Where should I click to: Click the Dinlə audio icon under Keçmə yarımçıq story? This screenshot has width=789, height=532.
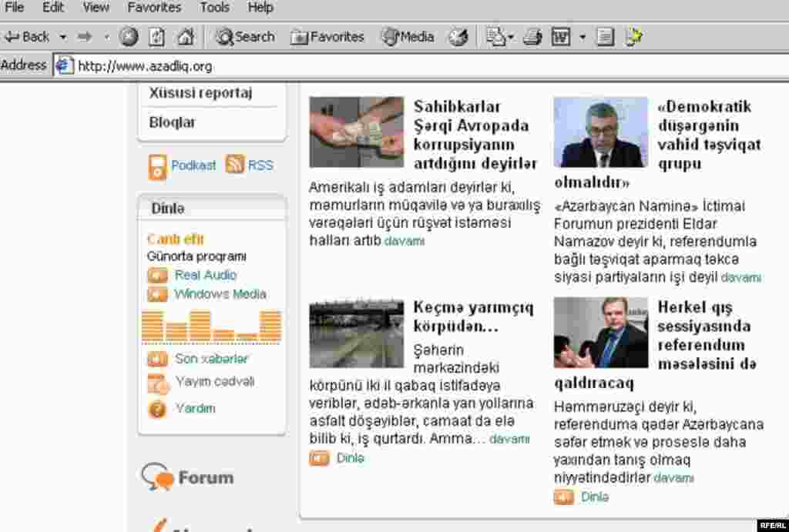[320, 457]
